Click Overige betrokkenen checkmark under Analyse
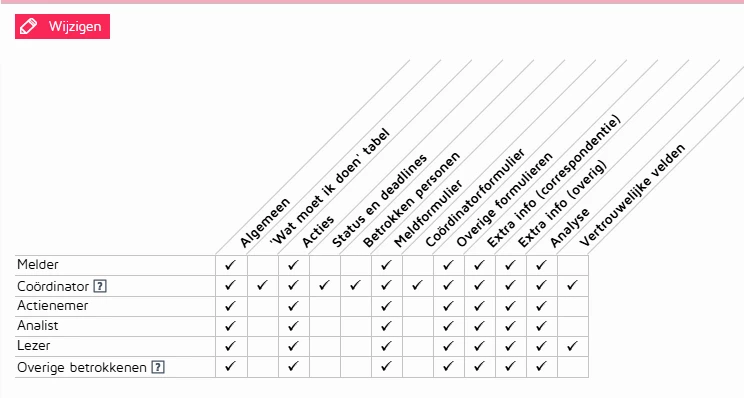Viewport: 744px width, 398px height. 541,366
